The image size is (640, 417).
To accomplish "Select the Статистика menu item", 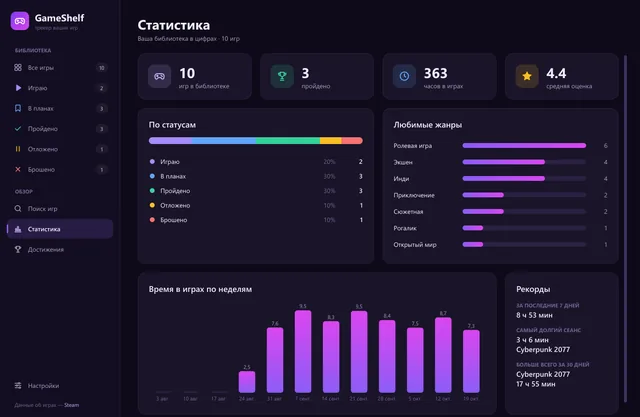I will tap(60, 229).
